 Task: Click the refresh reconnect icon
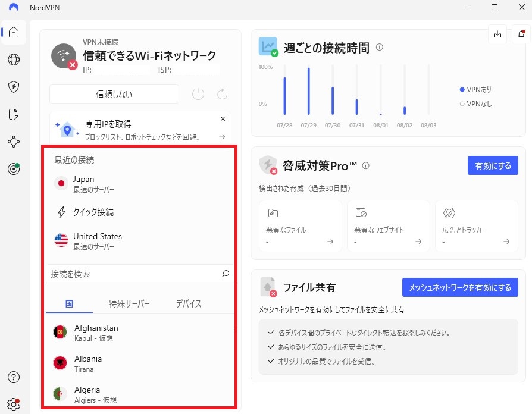pyautogui.click(x=222, y=94)
